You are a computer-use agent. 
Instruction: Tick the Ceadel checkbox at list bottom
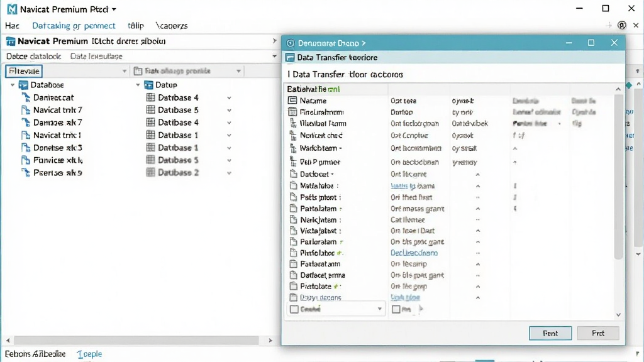point(294,309)
